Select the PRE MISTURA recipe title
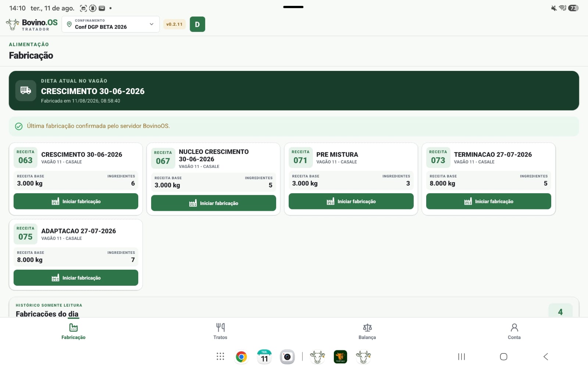Viewport: 588px width, 367px height. tap(337, 155)
